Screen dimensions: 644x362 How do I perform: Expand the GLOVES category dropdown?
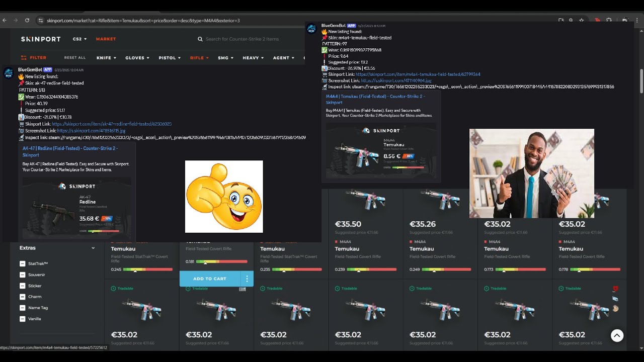tap(137, 58)
